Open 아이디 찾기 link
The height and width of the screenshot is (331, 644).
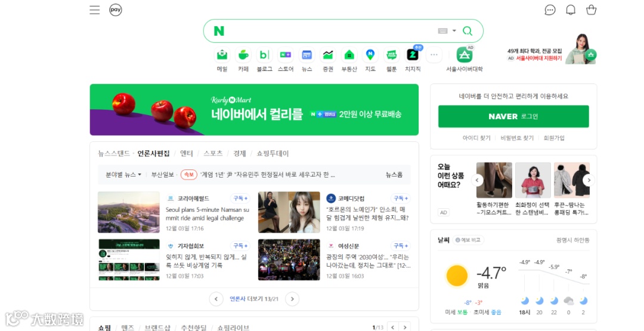(476, 138)
